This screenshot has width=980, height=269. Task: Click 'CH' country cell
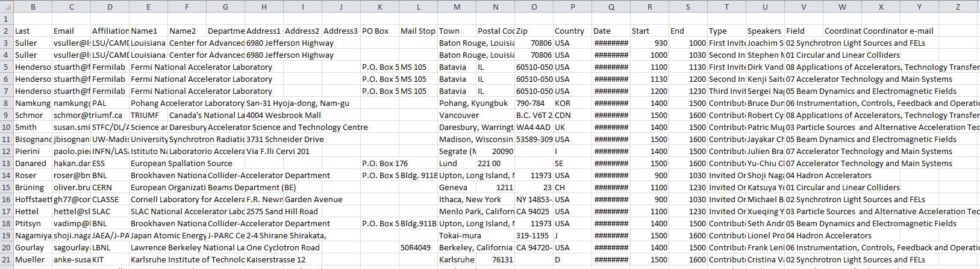(572, 187)
